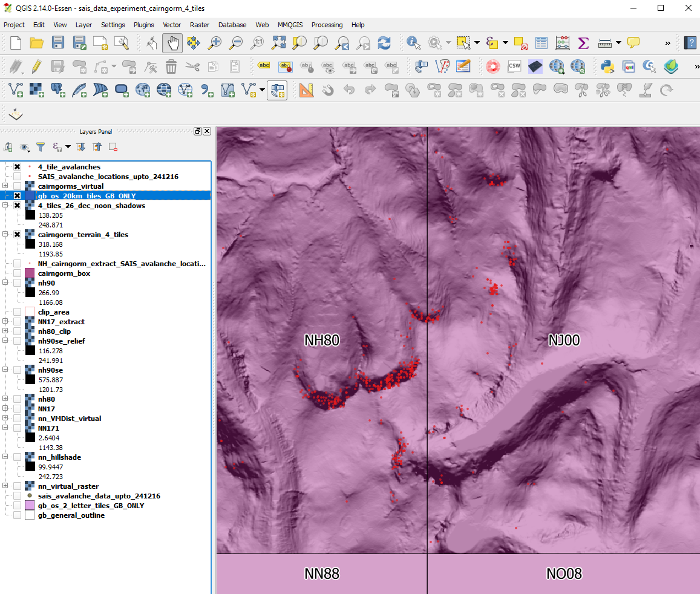Enable the cairngorms_virtual layer checkbox
Screen dimensions: 700x594
tap(17, 186)
